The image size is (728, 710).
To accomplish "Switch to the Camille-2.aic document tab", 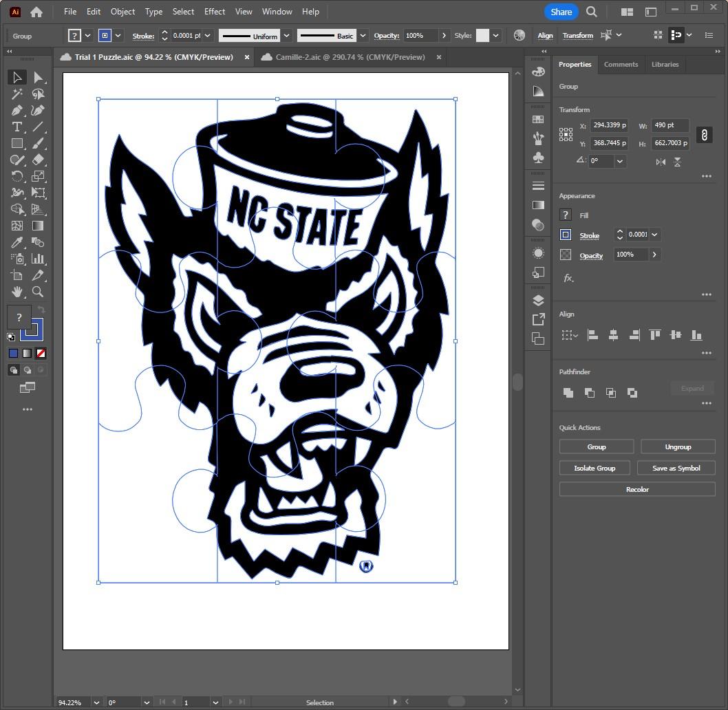I will click(350, 57).
